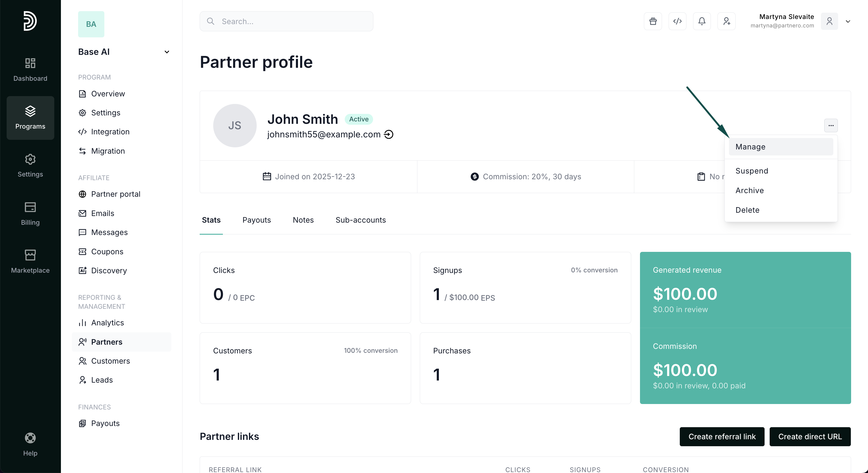Image resolution: width=868 pixels, height=473 pixels.
Task: Click Create referral link button
Action: 721,436
